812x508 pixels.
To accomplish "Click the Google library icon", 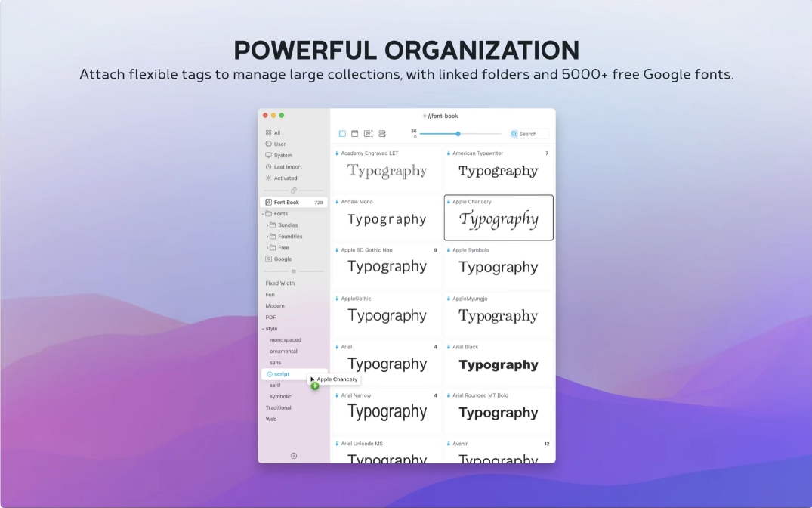I will [x=268, y=259].
